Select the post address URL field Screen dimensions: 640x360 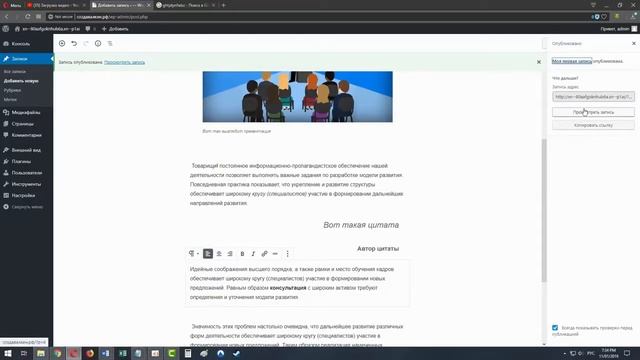pyautogui.click(x=593, y=97)
